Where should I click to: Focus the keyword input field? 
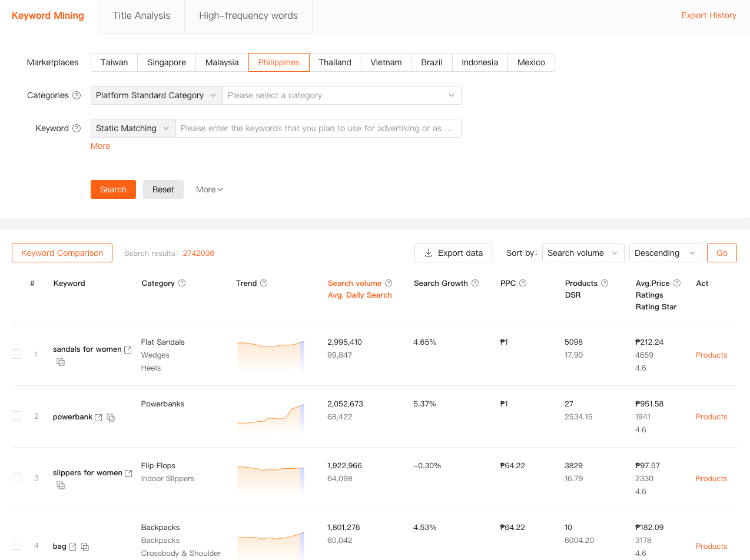318,128
